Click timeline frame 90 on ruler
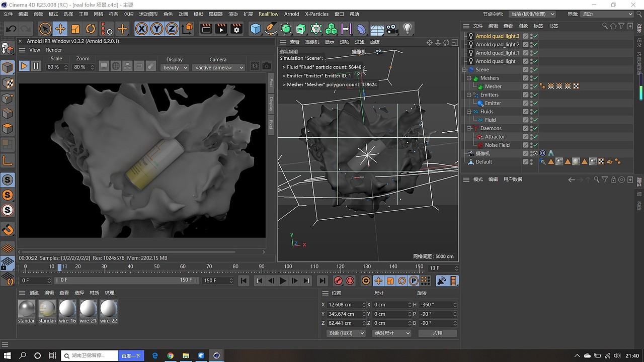Screen dimensions: 644x362 (x=262, y=266)
